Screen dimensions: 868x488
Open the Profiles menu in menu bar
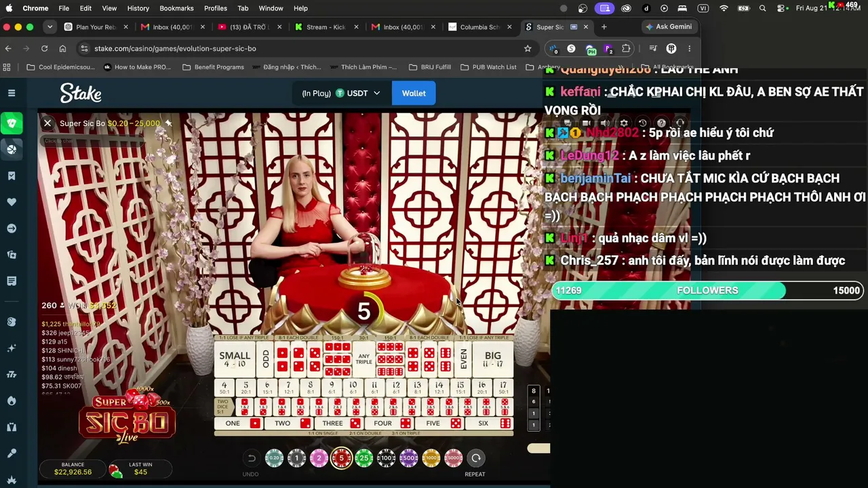click(216, 8)
